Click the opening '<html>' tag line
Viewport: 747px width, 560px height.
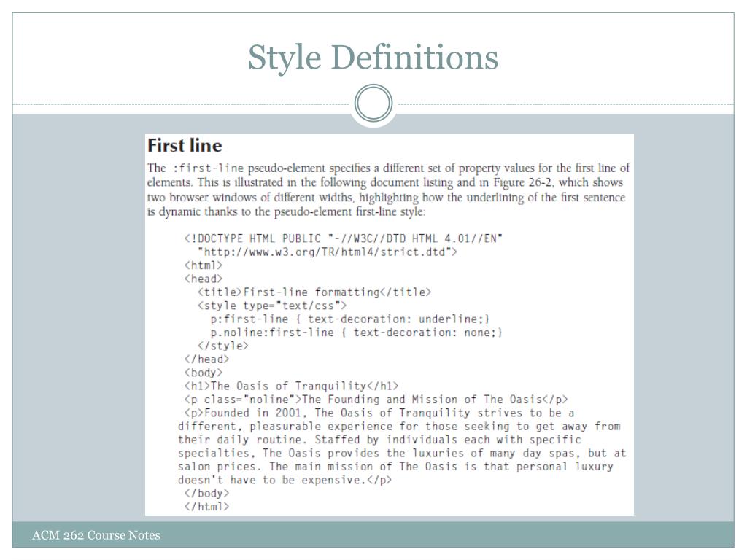[204, 265]
